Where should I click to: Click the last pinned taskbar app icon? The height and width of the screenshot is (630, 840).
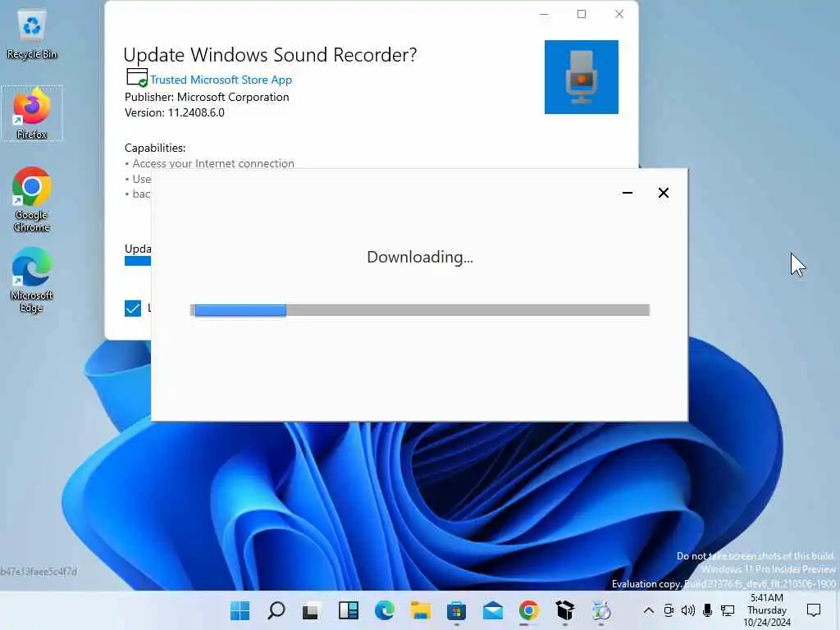(x=601, y=610)
